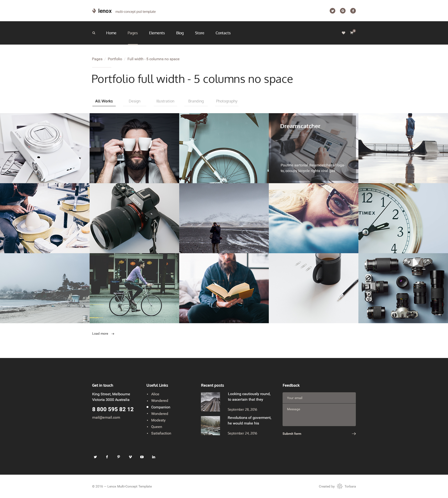The height and width of the screenshot is (498, 448).
Task: Click the Message text area
Action: click(x=319, y=415)
